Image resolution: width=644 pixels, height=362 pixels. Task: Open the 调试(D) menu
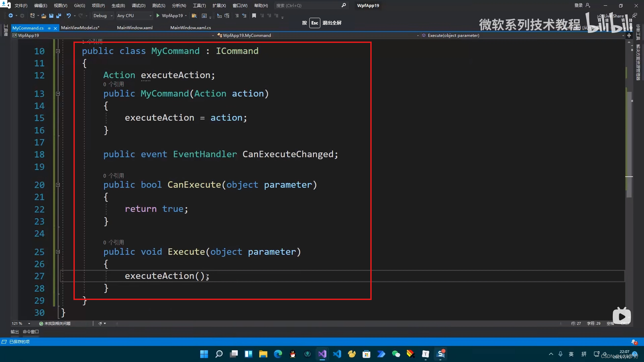tap(139, 6)
